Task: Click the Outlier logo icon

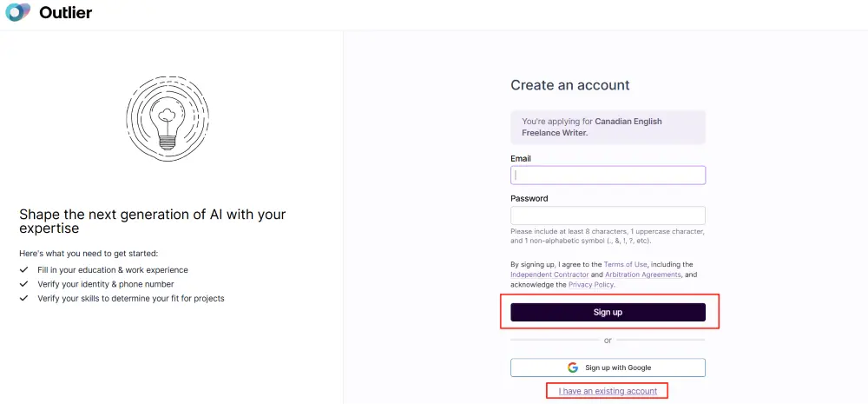Action: (17, 12)
